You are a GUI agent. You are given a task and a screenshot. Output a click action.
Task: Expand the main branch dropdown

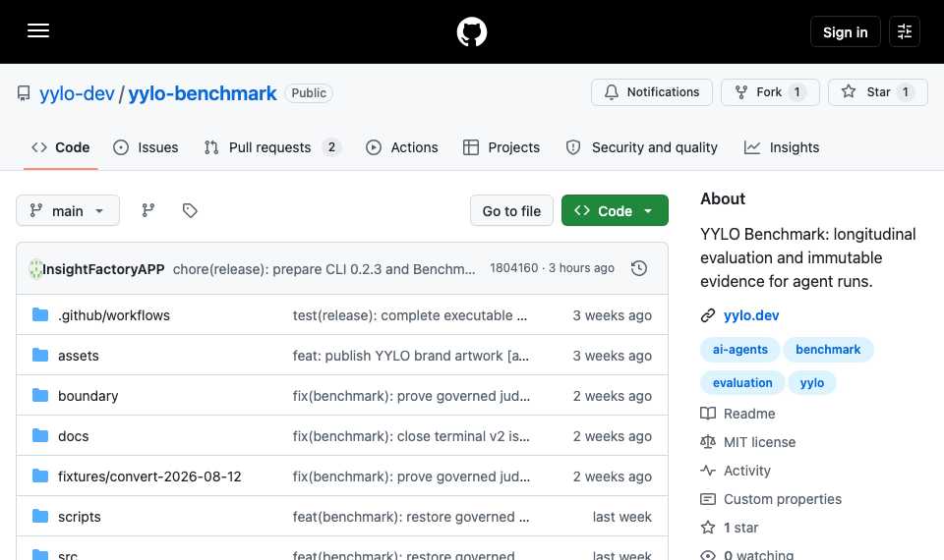[x=68, y=210]
